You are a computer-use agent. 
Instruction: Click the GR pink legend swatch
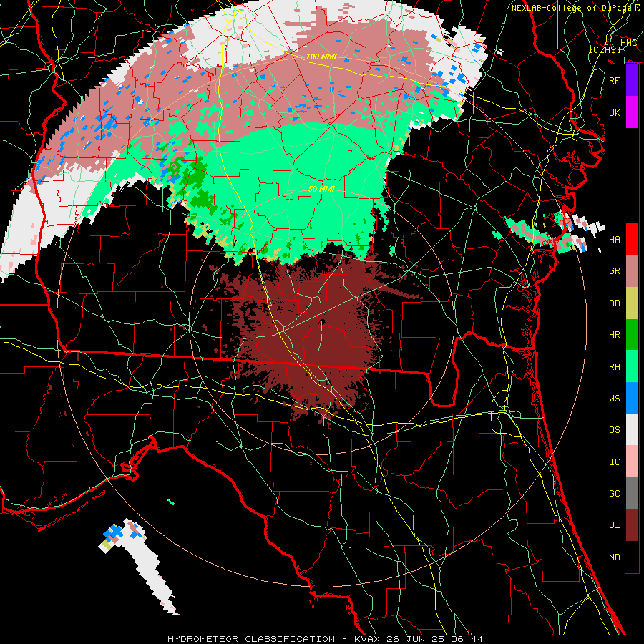632,271
